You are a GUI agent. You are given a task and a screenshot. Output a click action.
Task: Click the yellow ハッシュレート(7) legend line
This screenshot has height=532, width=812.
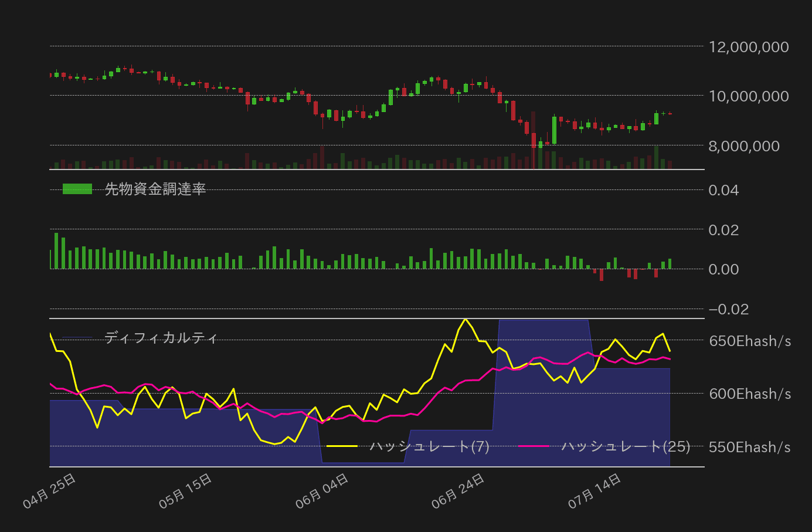[x=342, y=446]
